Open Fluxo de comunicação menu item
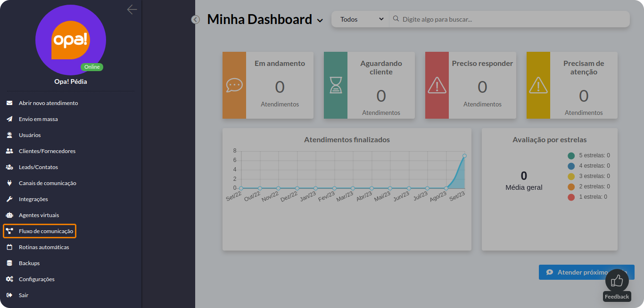Viewport: 644px width, 308px height. click(40, 231)
